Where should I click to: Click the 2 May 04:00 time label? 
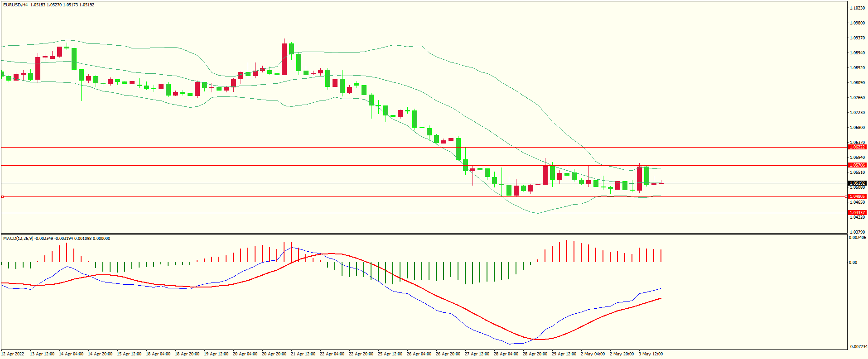tap(593, 354)
